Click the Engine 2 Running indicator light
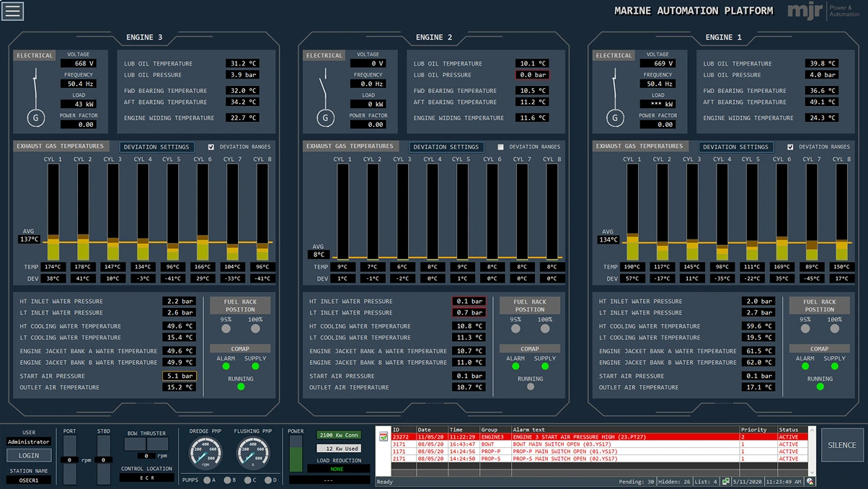The image size is (868, 489). (531, 387)
